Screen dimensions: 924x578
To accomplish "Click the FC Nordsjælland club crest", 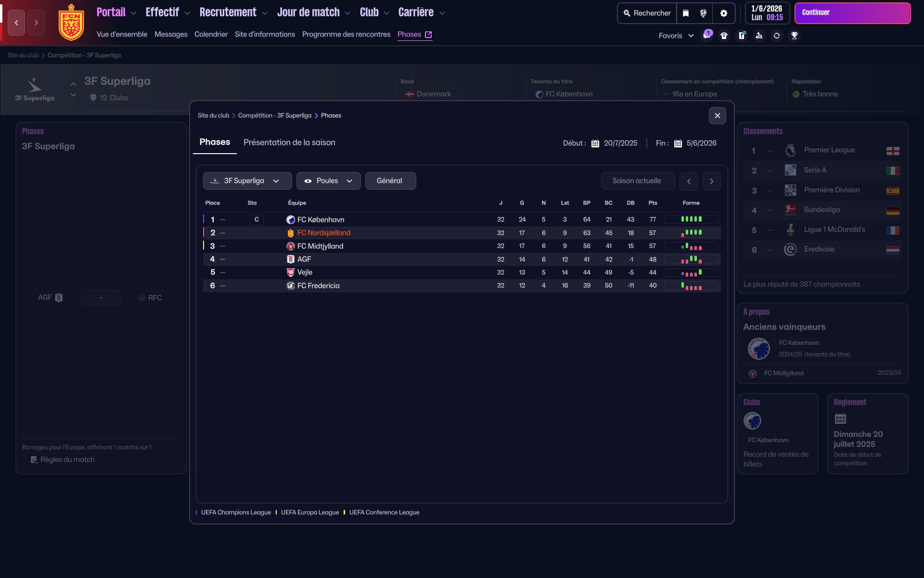I will coord(71,23).
